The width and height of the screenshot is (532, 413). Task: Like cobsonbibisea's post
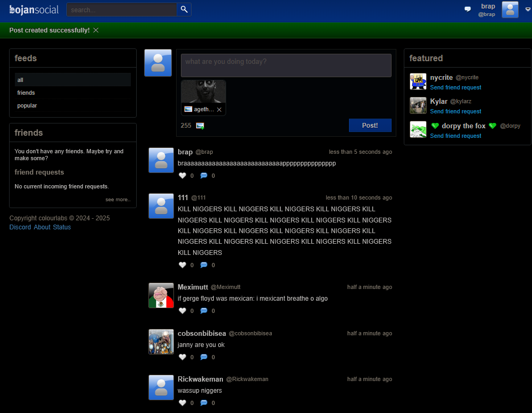point(182,357)
